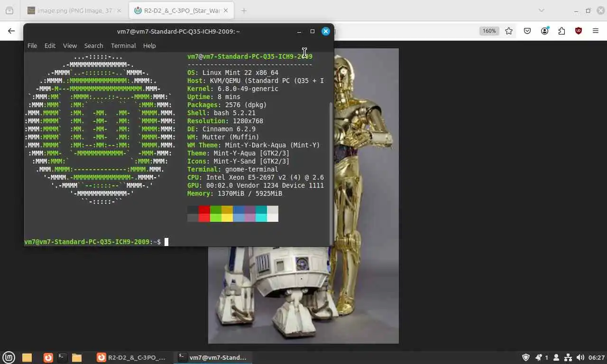Click the 'GPU: 00:02.0 Vendor 1234' line
The image size is (607, 364).
click(x=256, y=185)
